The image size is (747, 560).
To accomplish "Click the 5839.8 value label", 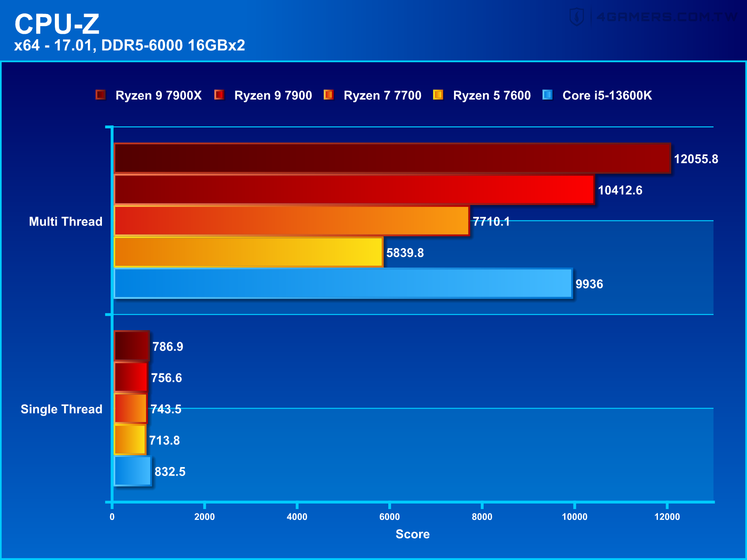I will point(405,253).
